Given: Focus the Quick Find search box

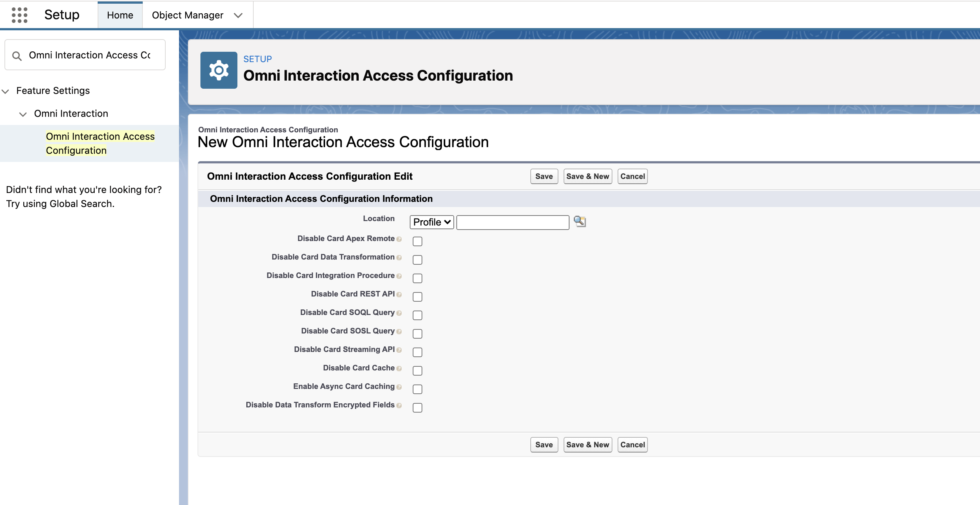Looking at the screenshot, I should (85, 55).
